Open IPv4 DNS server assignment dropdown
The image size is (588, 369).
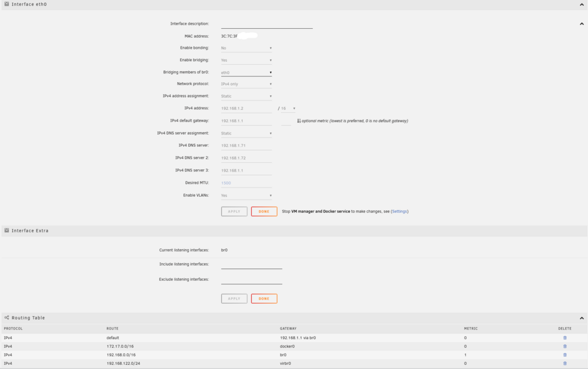(x=246, y=133)
